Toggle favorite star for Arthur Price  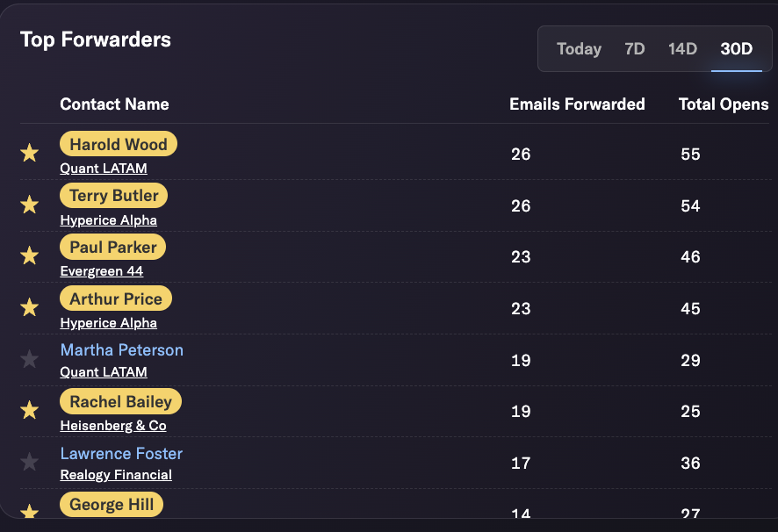click(29, 307)
